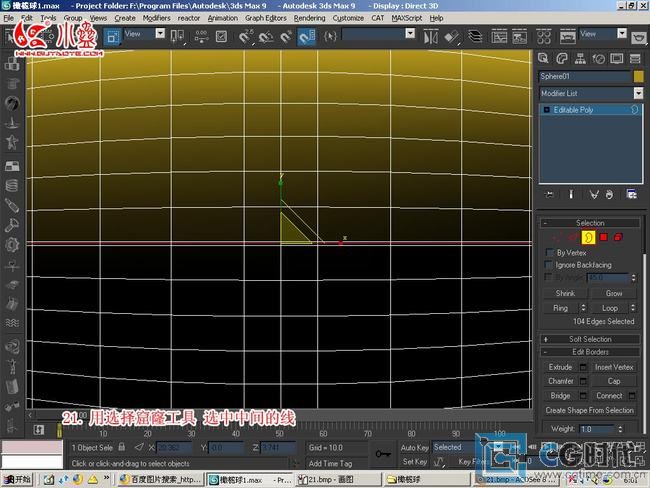The image size is (650, 488).
Task: Open the Modify command panel tab
Action: click(562, 59)
